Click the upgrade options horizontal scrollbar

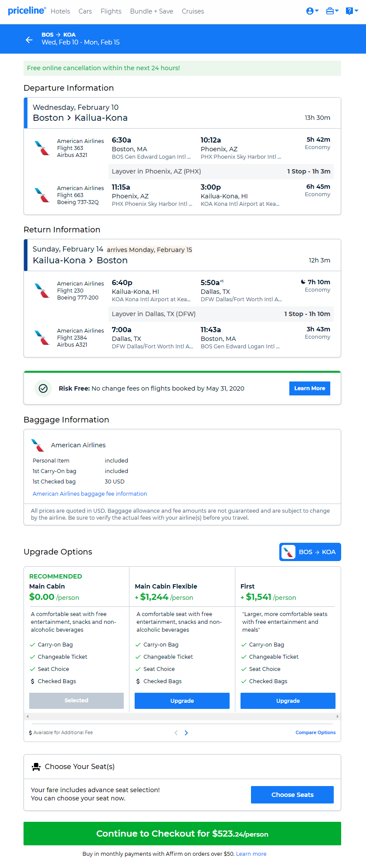point(182,716)
